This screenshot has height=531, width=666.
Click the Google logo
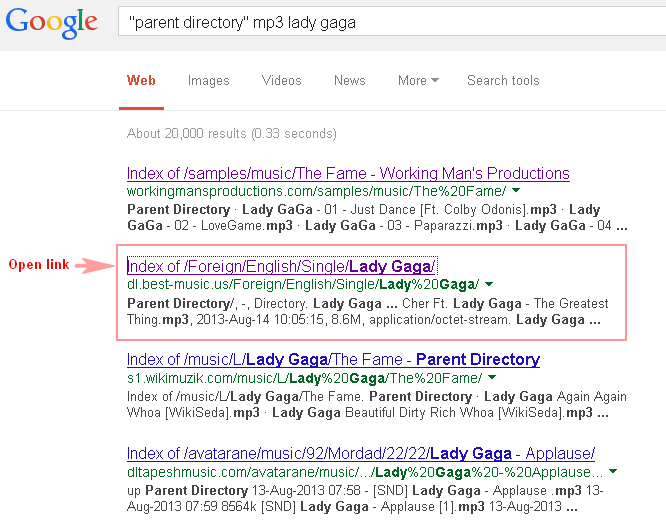(51, 23)
